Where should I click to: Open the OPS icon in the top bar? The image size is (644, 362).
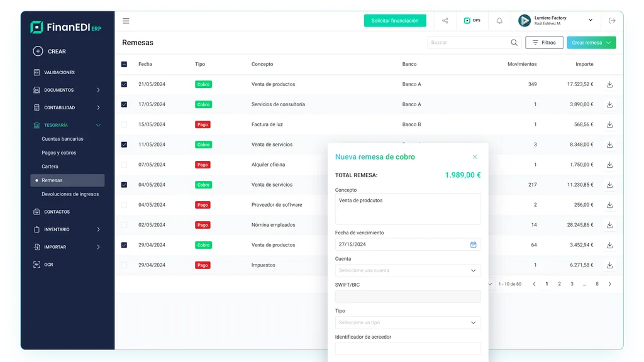(x=472, y=21)
